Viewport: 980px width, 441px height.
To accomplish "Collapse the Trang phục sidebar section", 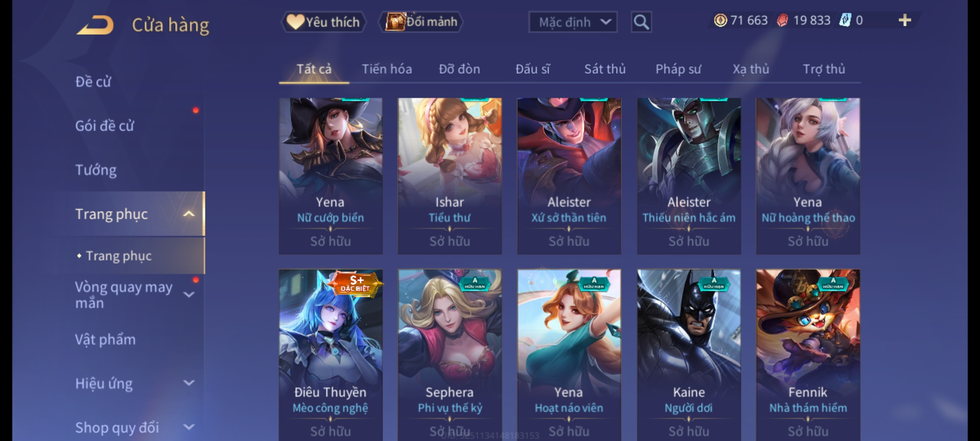I will point(189,214).
